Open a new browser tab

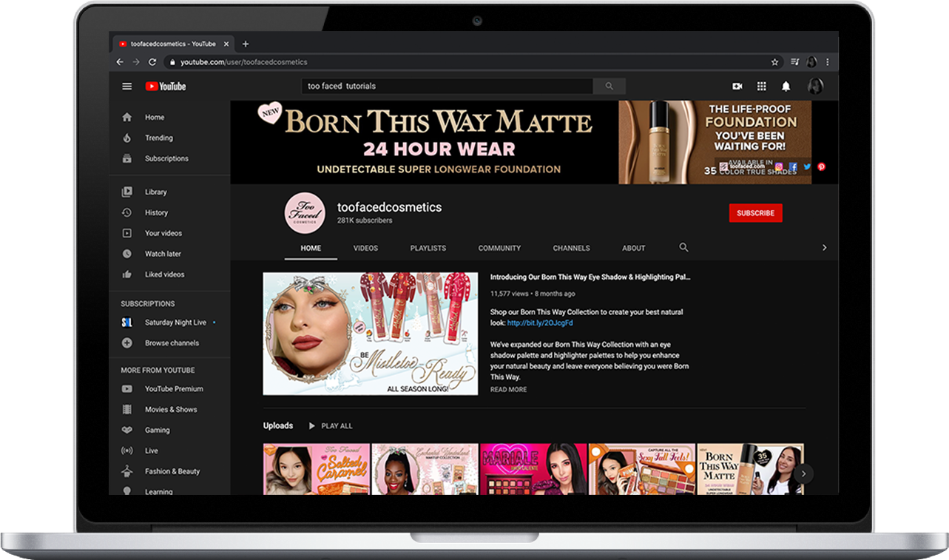click(x=246, y=44)
